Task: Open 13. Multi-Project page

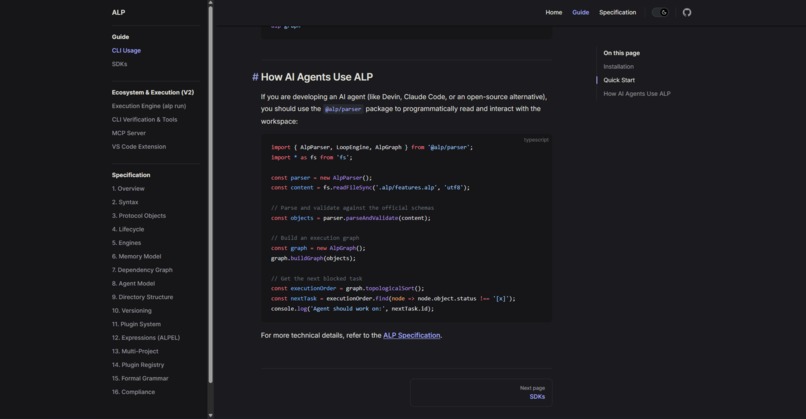Action: (135, 351)
